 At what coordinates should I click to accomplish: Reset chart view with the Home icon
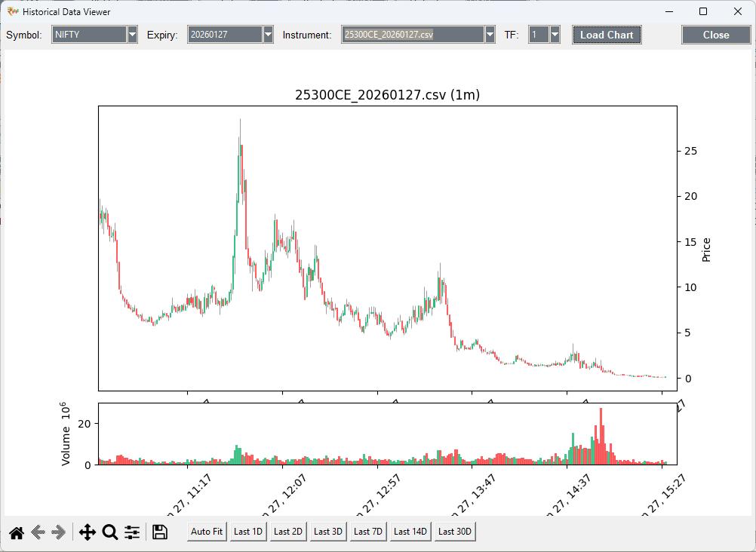pyautogui.click(x=16, y=532)
